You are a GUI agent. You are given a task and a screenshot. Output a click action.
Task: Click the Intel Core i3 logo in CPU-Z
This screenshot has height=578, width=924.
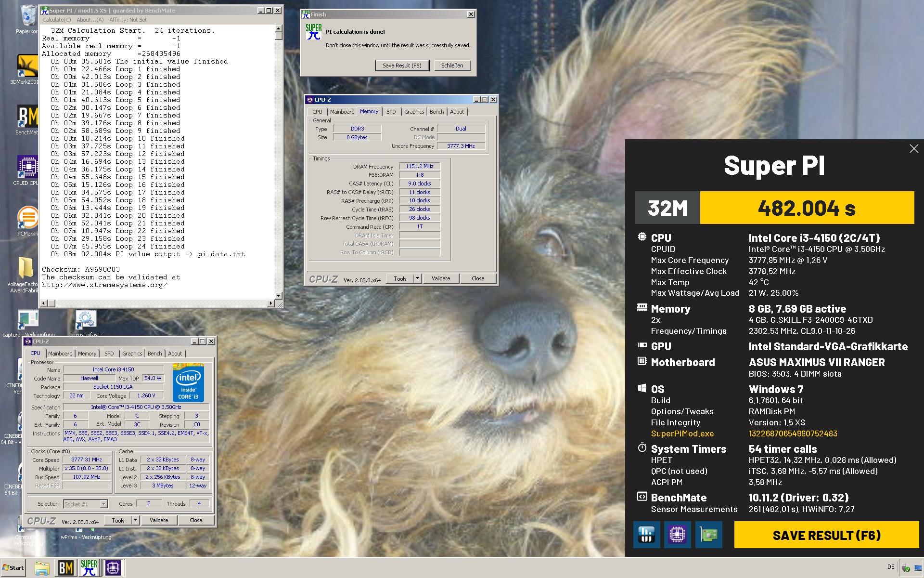click(188, 383)
